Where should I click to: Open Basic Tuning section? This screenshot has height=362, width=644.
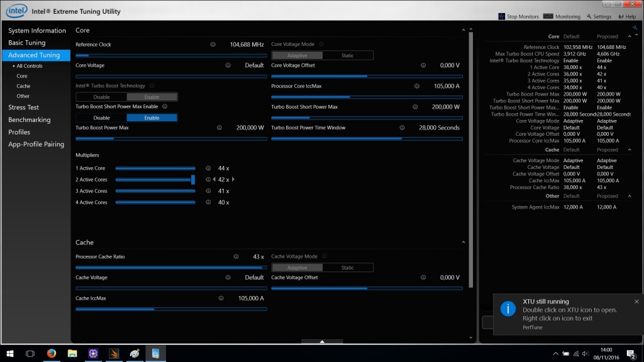[x=26, y=43]
